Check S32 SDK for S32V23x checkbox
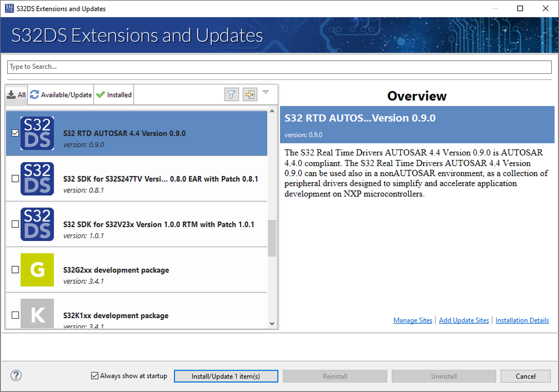 coord(15,224)
